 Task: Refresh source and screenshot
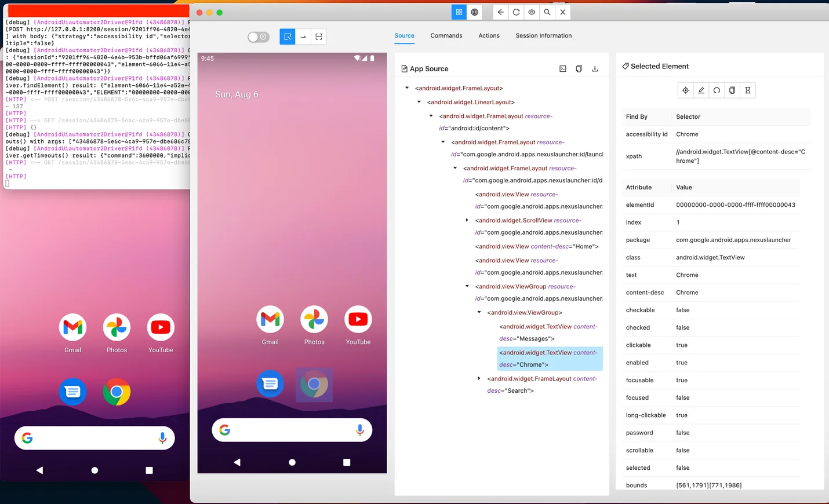tap(516, 12)
